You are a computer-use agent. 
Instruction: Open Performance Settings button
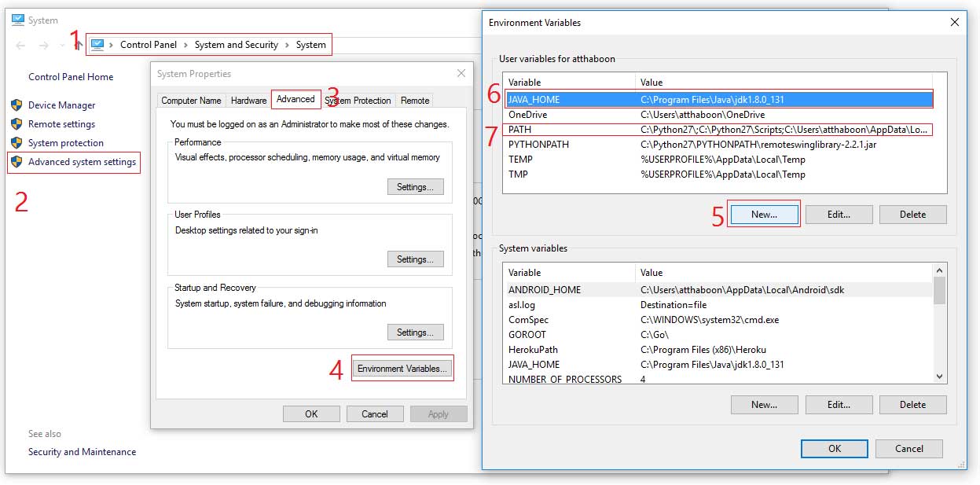pos(416,187)
